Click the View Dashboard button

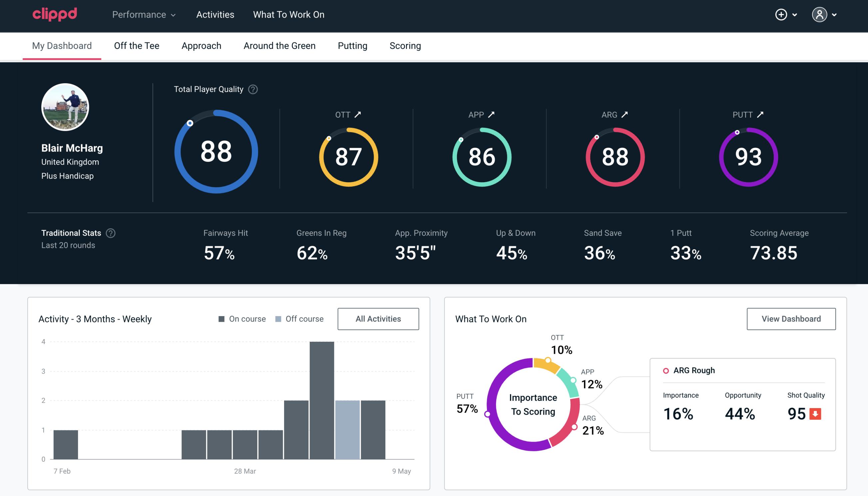[x=791, y=318]
